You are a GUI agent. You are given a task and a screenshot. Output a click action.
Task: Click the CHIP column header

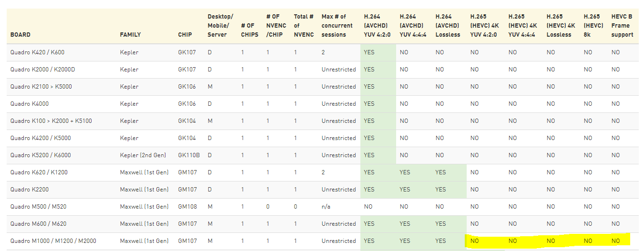[x=185, y=35]
